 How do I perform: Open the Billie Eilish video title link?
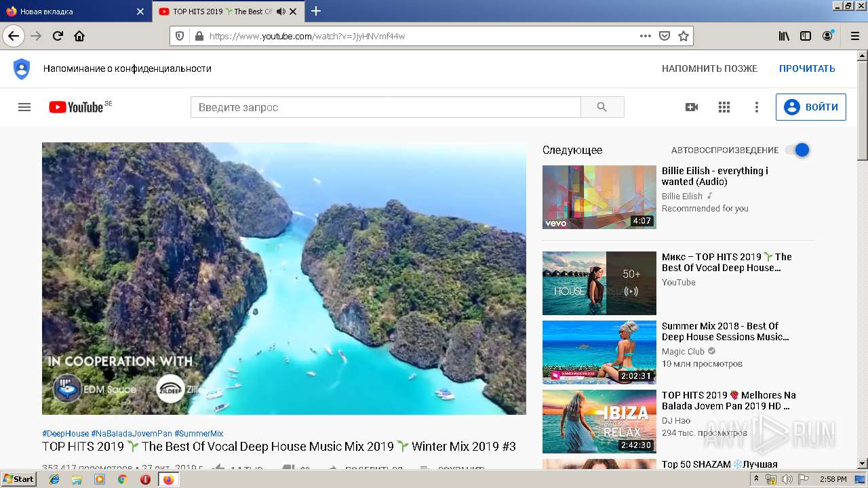click(x=715, y=176)
